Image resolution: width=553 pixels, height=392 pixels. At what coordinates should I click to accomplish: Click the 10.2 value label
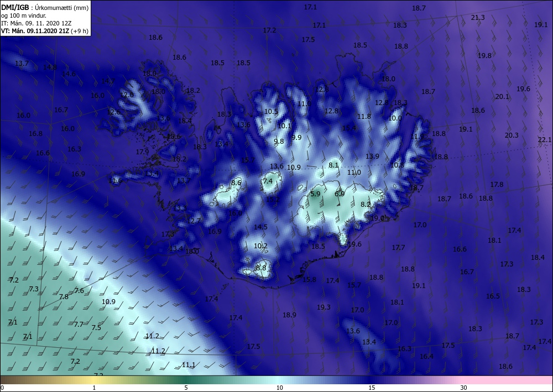point(260,246)
